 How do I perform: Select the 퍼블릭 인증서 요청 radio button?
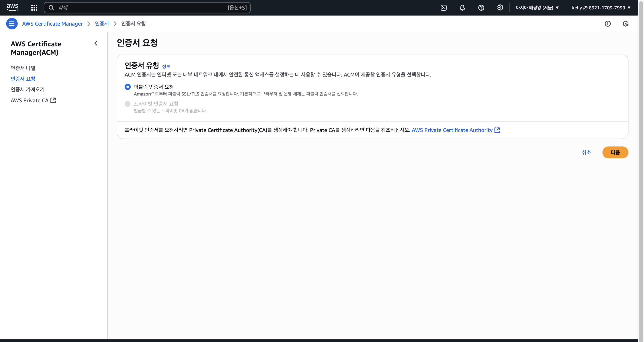(x=128, y=87)
